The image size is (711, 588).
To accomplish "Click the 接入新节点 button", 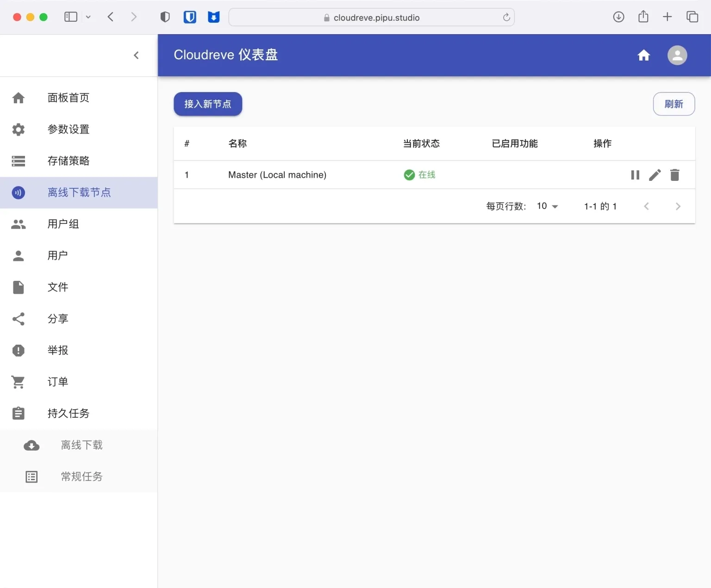I will (208, 104).
